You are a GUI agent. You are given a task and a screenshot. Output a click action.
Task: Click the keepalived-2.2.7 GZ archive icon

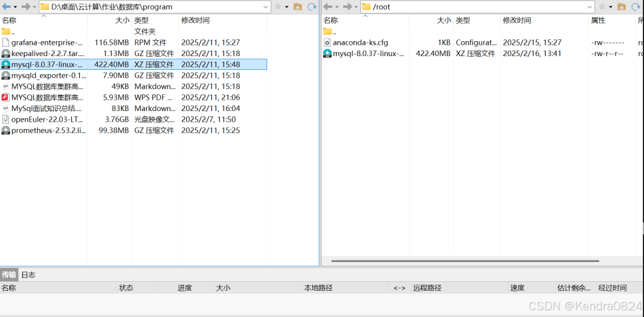[x=5, y=54]
